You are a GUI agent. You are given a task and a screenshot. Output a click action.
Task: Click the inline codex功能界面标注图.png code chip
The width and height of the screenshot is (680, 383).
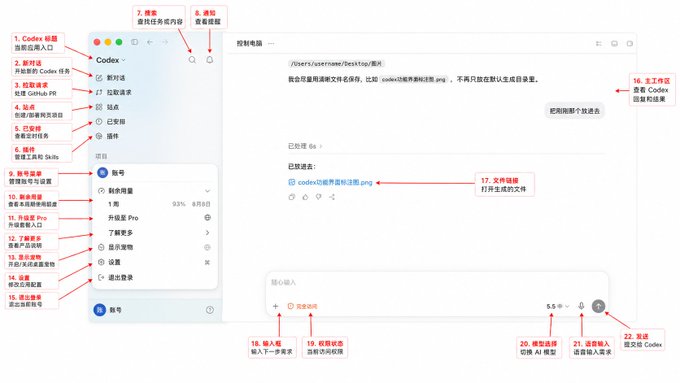click(x=414, y=79)
